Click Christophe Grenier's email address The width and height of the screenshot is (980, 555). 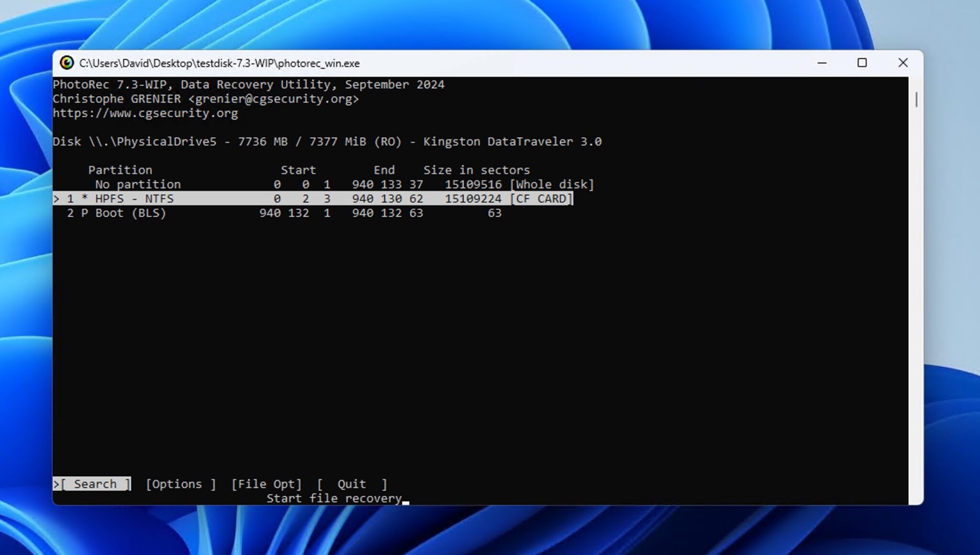(274, 99)
